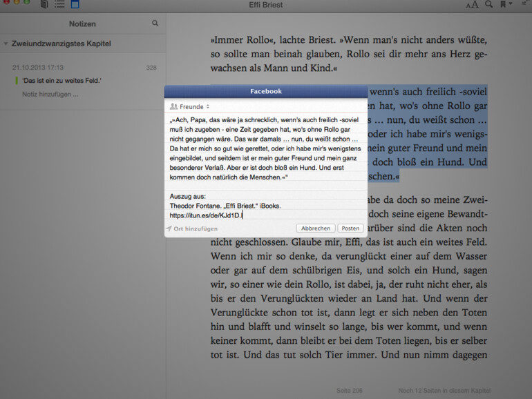532x399 pixels.
Task: Click the Notizen panel heading
Action: coord(82,23)
